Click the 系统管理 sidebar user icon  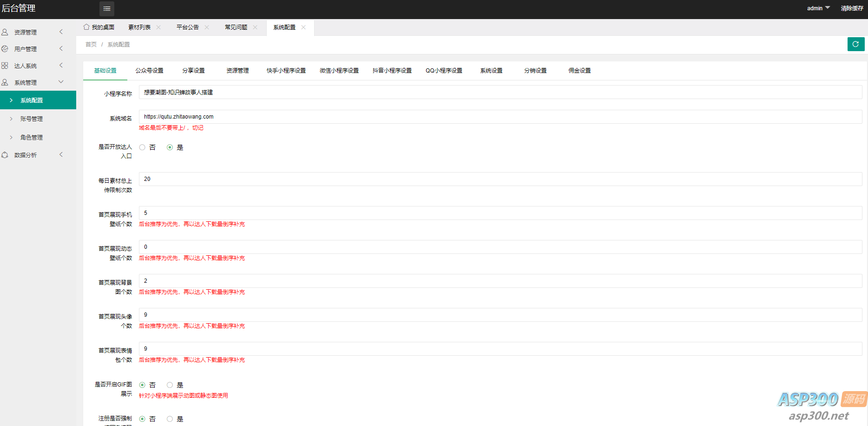(x=5, y=82)
